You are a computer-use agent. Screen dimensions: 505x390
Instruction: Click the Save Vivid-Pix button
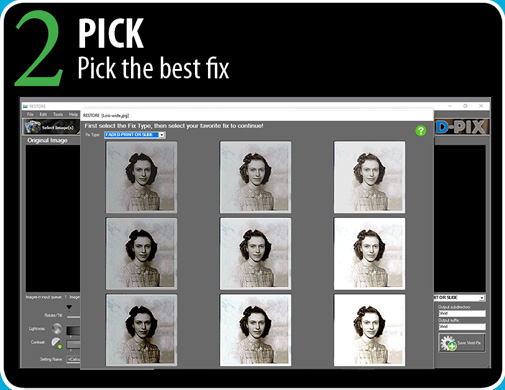(x=462, y=343)
